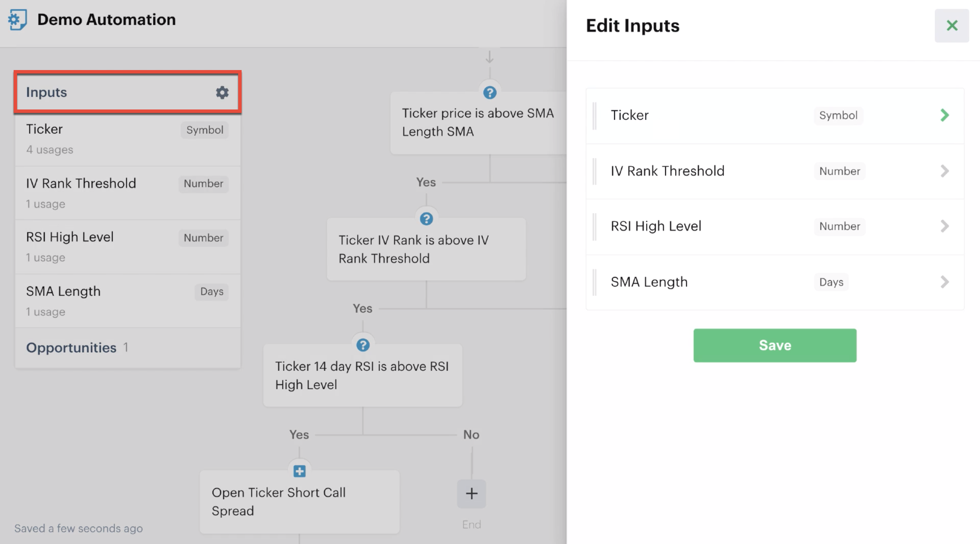The height and width of the screenshot is (544, 980).
Task: Click the plus icon on Open Ticker Short Call Spread
Action: (299, 471)
